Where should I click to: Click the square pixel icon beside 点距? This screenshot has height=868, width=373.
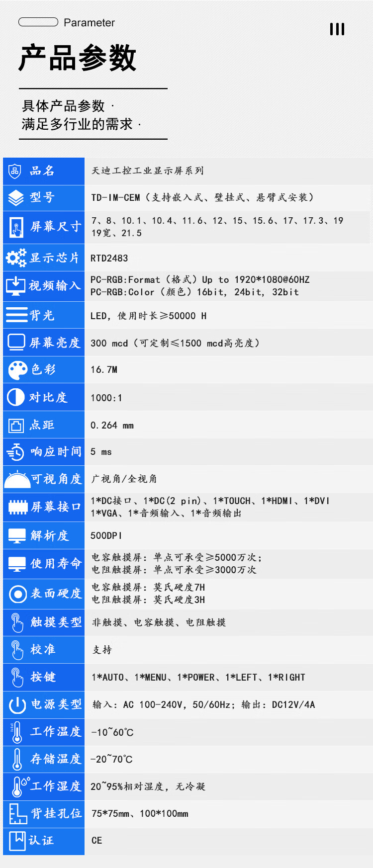pos(16,426)
